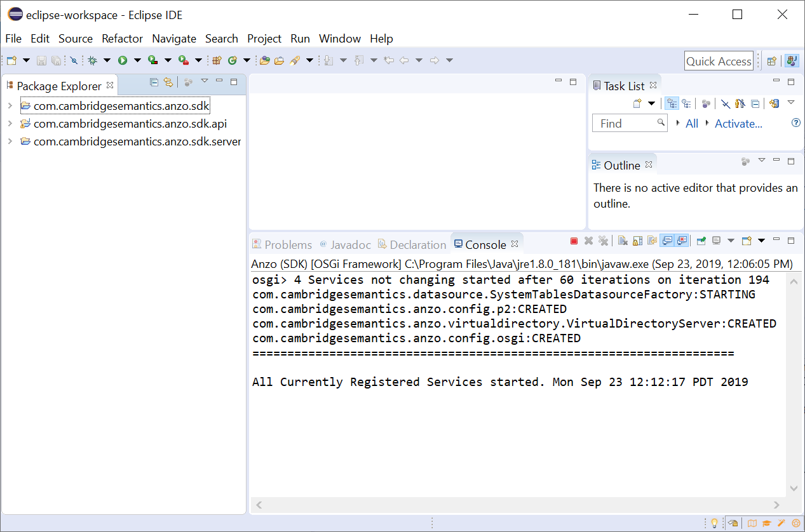Click the New file wizard icon in main toolbar
Viewport: 805px width, 532px height.
(11, 60)
